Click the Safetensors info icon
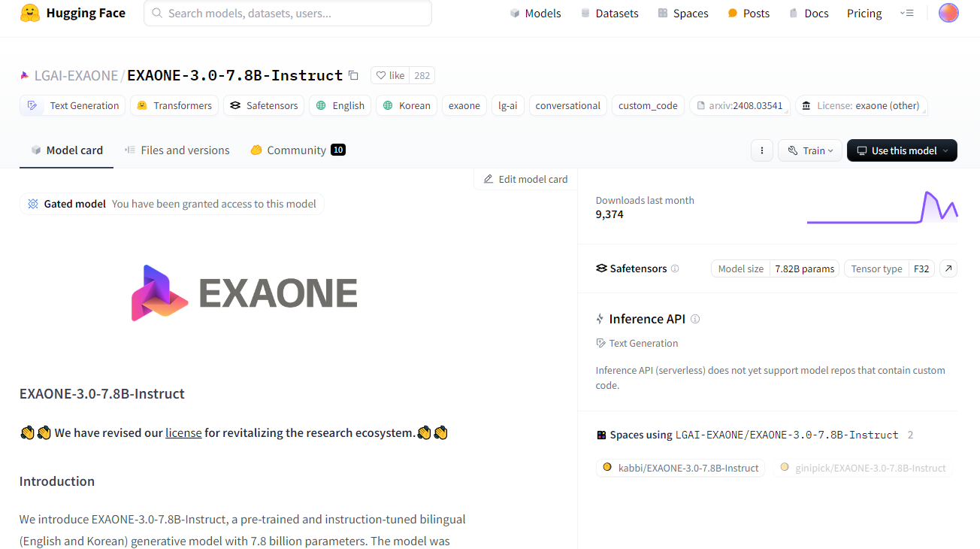This screenshot has width=980, height=549. [675, 268]
